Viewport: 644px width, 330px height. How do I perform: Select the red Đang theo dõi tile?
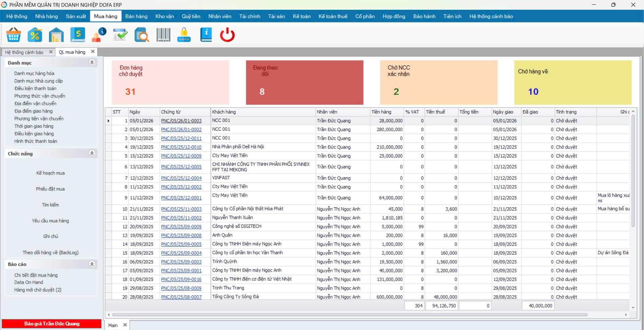pos(304,82)
